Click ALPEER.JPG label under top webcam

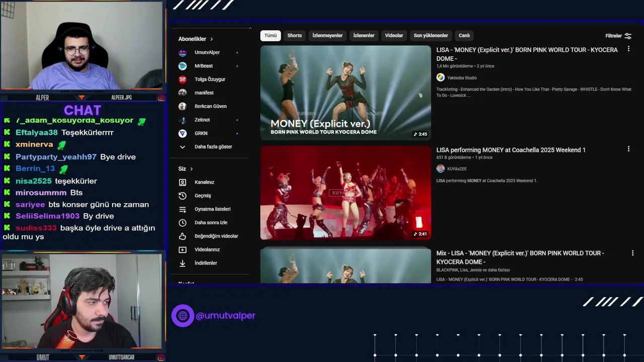121,98
